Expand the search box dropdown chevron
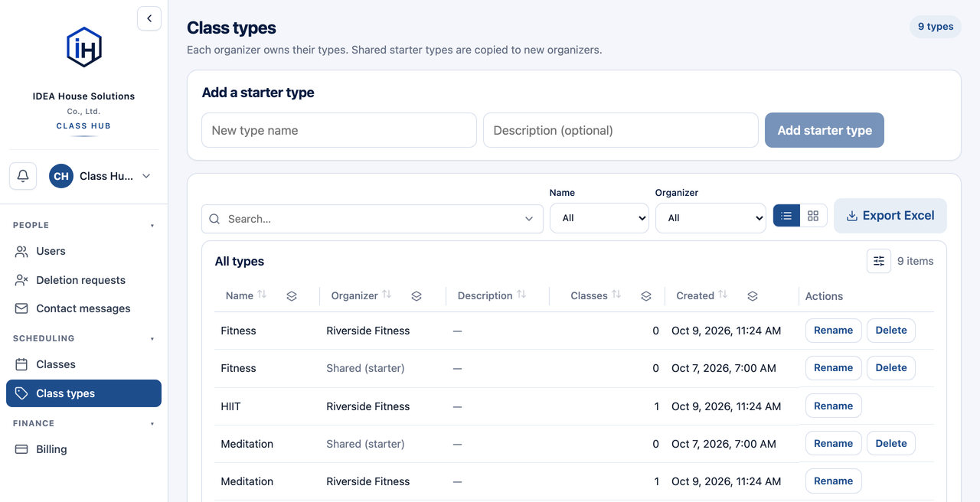Screen dimensions: 980x502 529,219
